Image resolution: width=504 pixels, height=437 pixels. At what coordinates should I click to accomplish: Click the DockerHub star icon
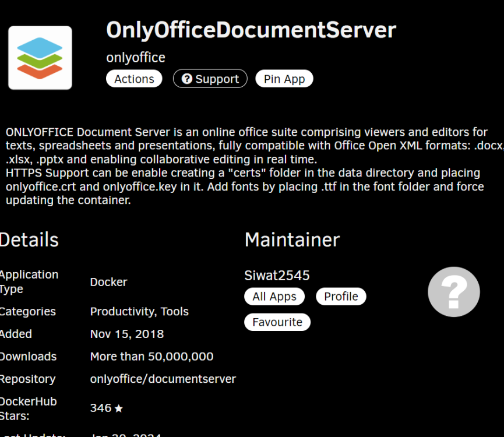(x=119, y=408)
